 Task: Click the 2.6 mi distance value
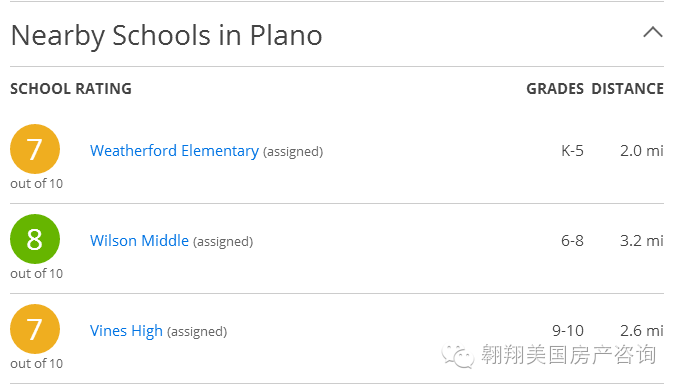click(642, 331)
